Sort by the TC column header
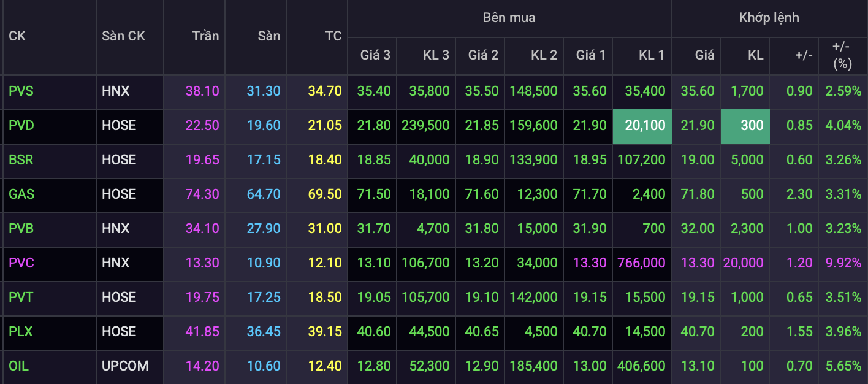This screenshot has height=384, width=868. click(333, 36)
